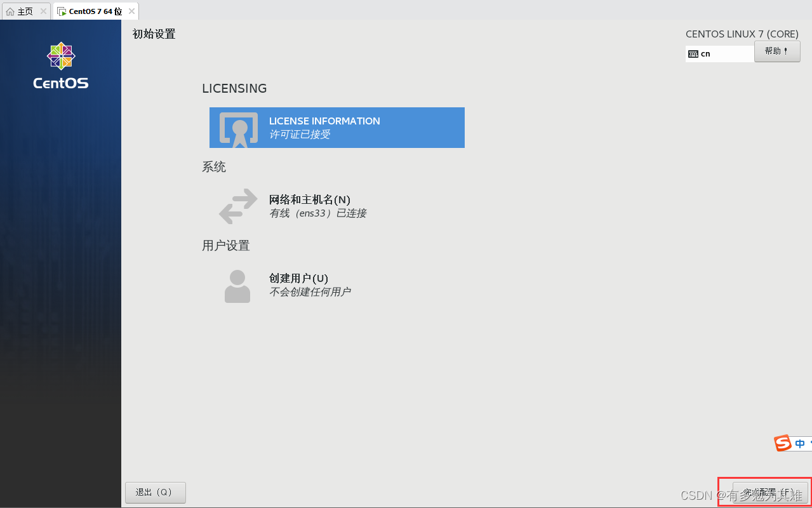
Task: Click the 有线（ens33）已连接 status text
Action: (x=318, y=213)
